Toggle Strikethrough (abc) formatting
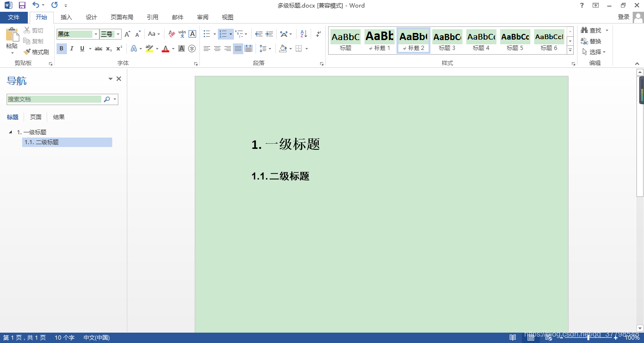The width and height of the screenshot is (644, 343). (x=99, y=49)
